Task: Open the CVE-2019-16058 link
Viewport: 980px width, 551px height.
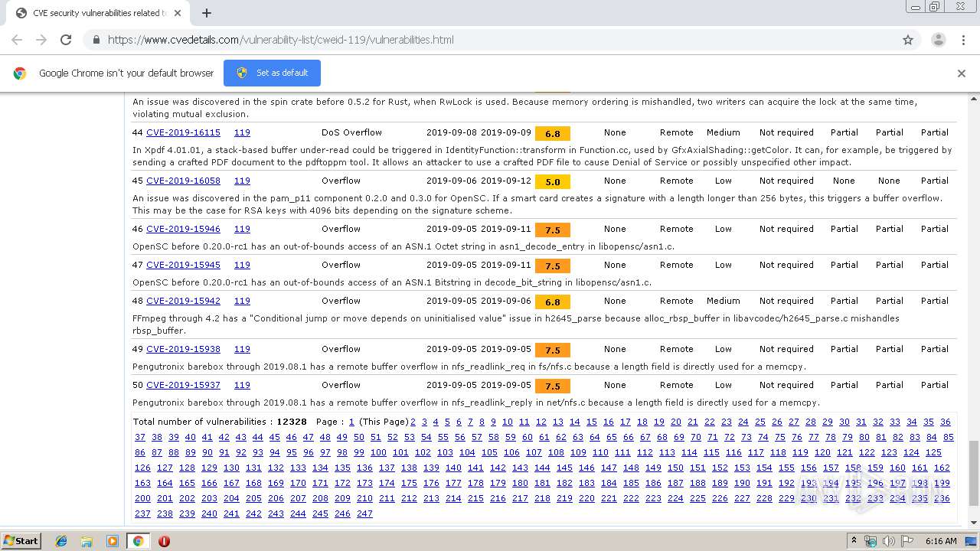Action: point(183,181)
